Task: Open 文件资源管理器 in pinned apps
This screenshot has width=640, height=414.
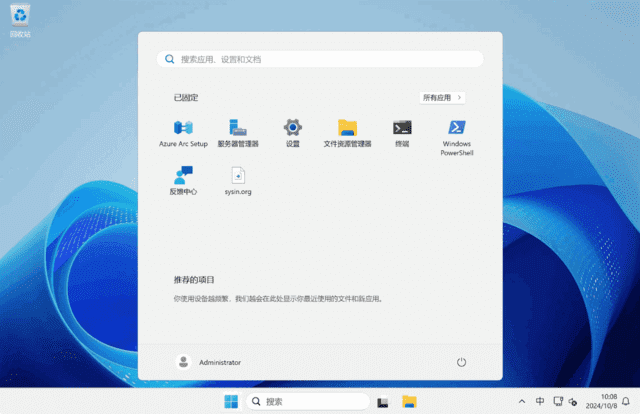Action: coord(347,128)
